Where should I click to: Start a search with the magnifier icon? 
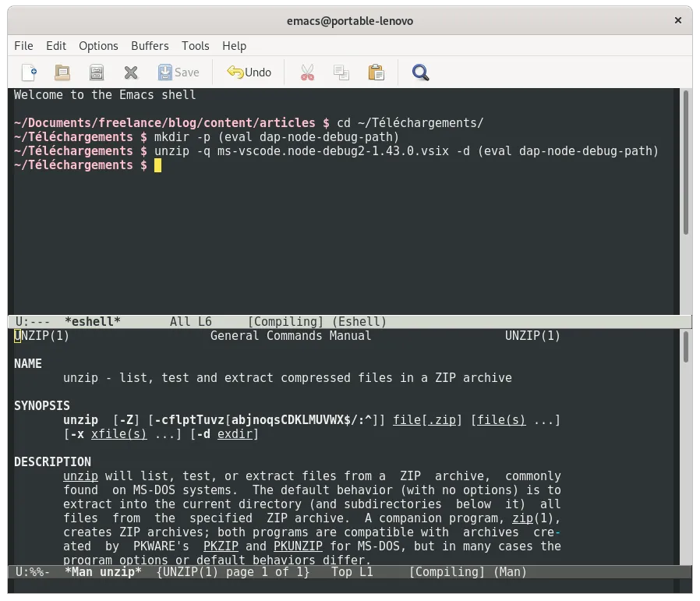point(420,72)
